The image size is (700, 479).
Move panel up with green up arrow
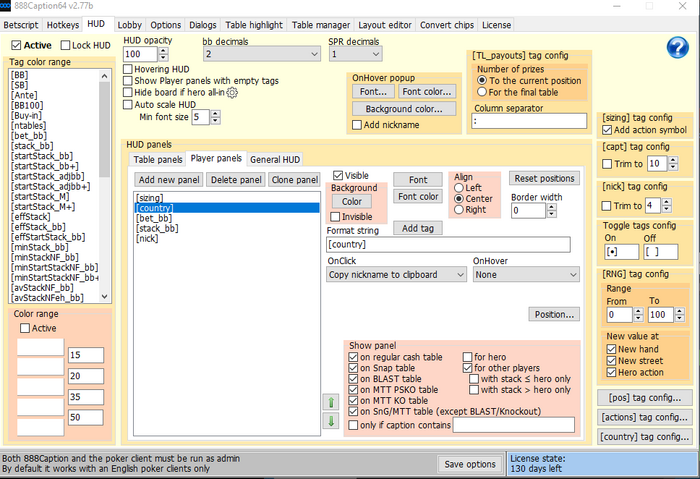(x=331, y=402)
